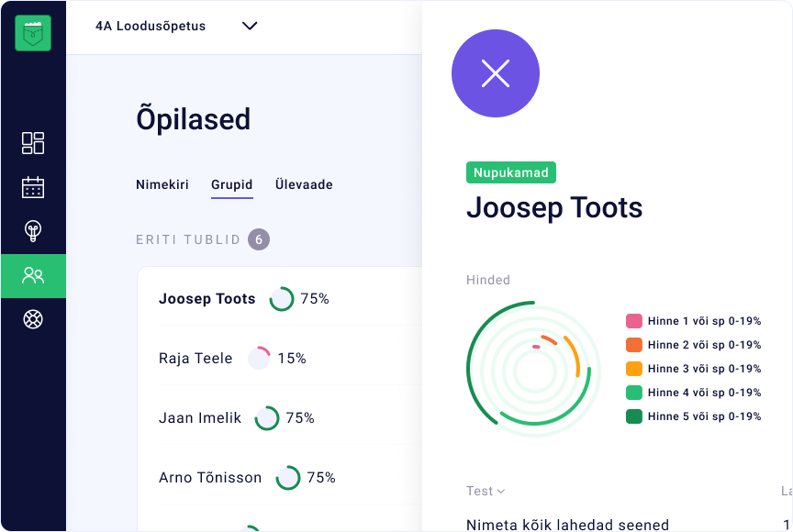The height and width of the screenshot is (532, 793).
Task: Click Jaan Imelik 75% progress ring
Action: coord(266,418)
